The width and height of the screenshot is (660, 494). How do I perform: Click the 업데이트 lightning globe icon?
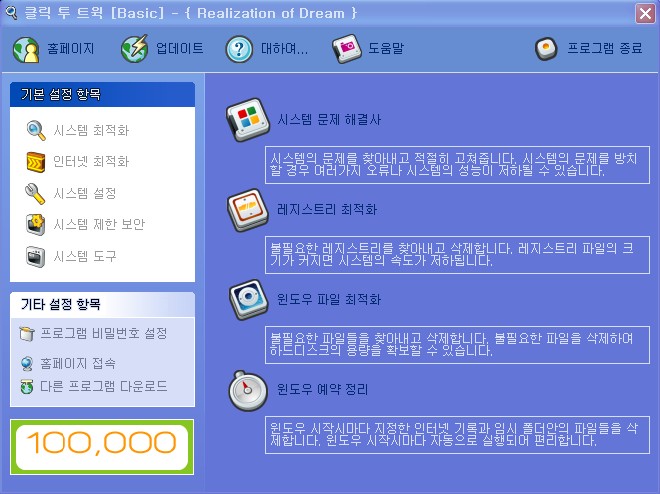134,49
